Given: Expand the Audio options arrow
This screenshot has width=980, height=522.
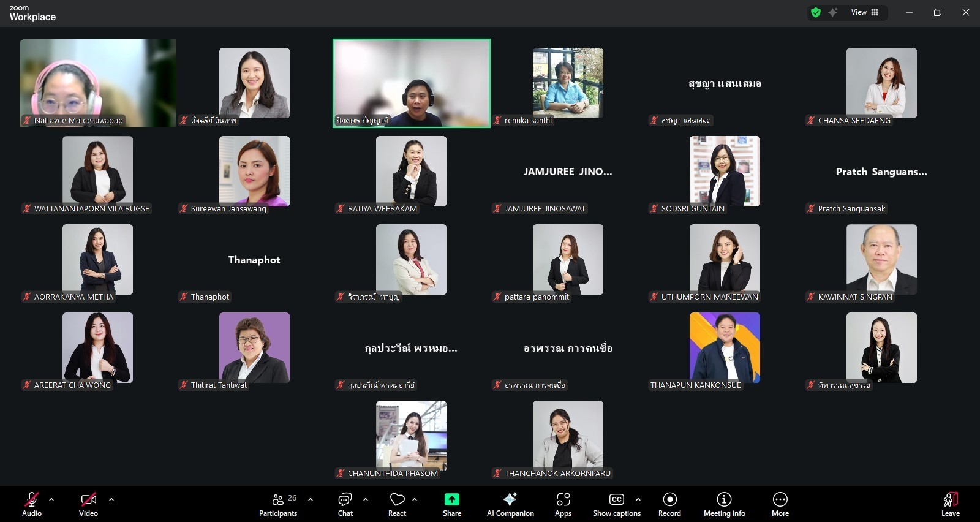Looking at the screenshot, I should [51, 499].
